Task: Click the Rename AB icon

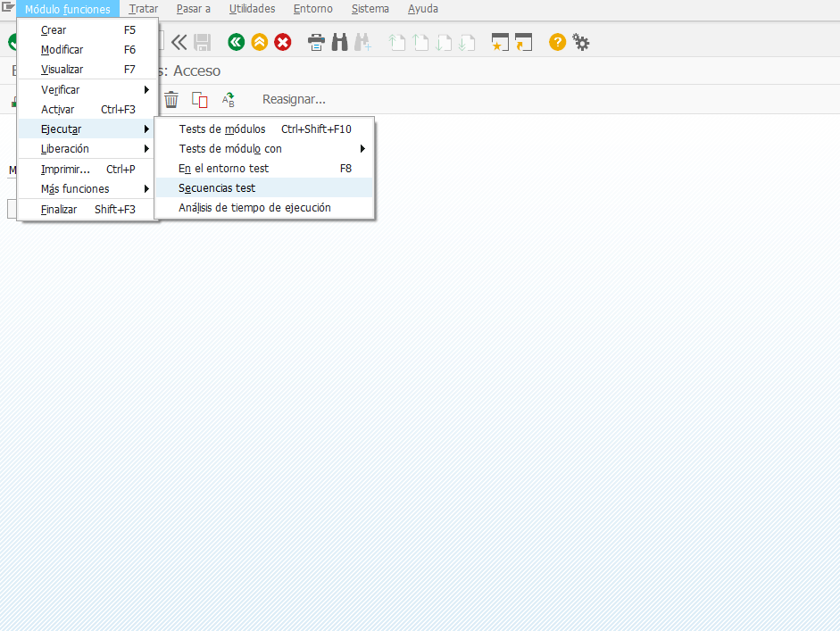Action: [x=229, y=100]
